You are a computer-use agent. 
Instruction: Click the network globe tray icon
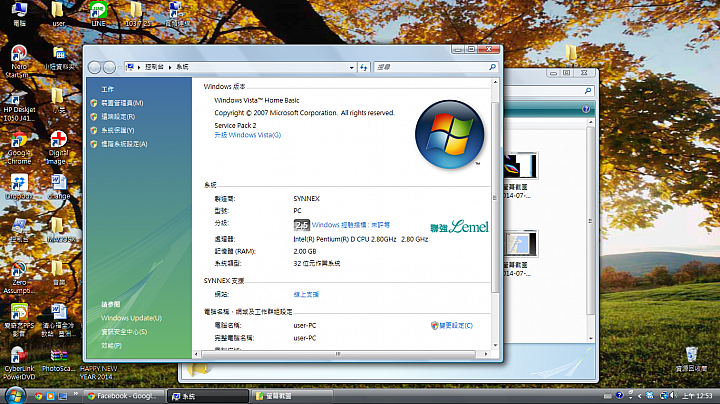point(664,395)
